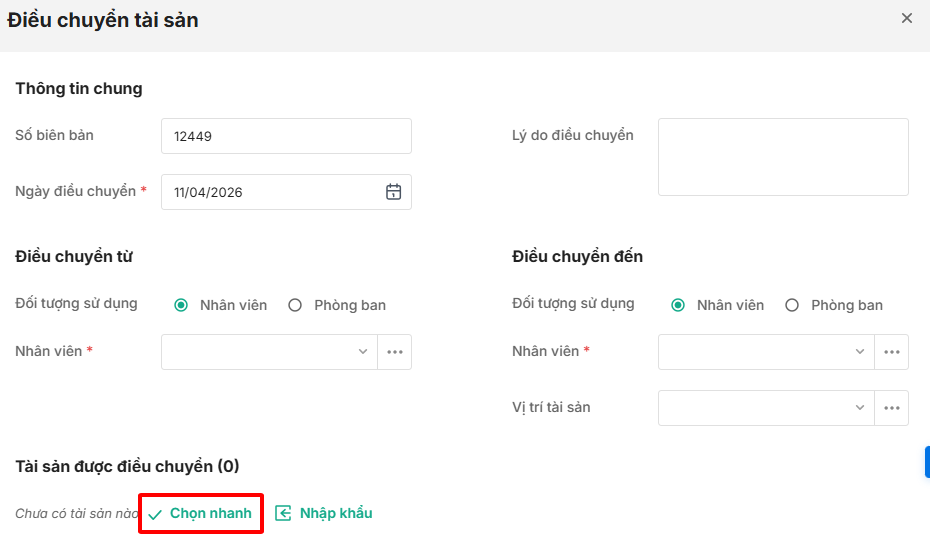930x540 pixels.
Task: Open the calendar date picker icon
Action: pyautogui.click(x=394, y=192)
